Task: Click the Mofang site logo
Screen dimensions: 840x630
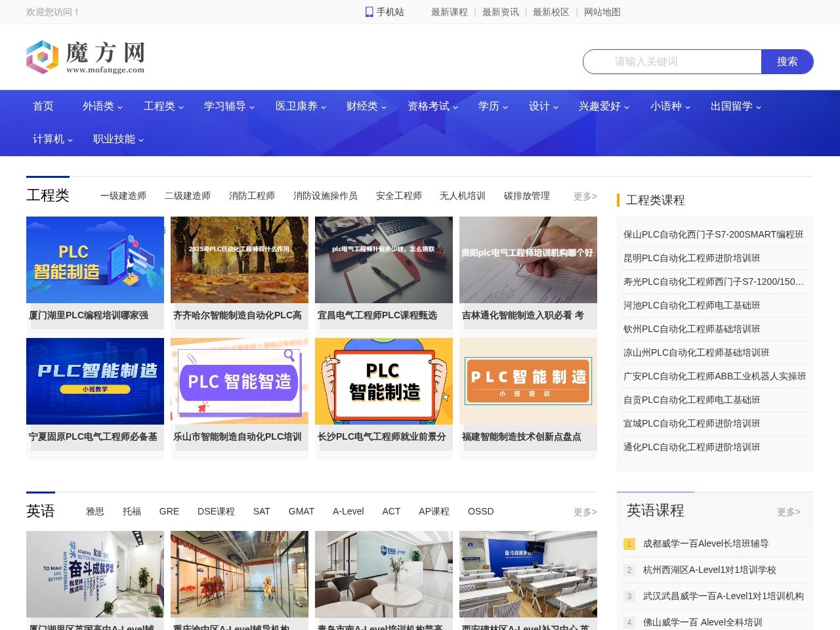Action: (x=85, y=57)
